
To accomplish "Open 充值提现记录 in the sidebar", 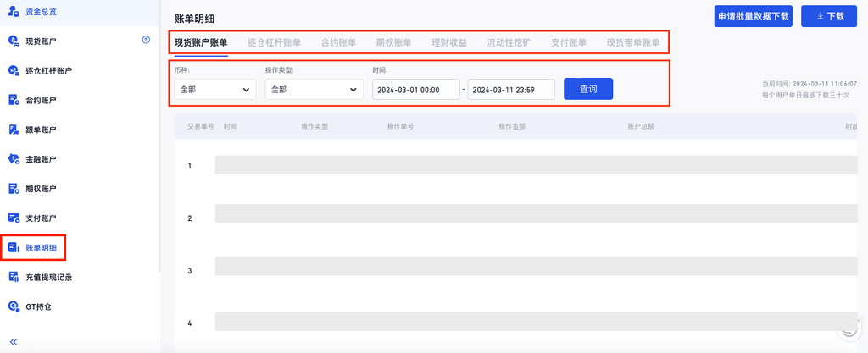I will click(48, 277).
